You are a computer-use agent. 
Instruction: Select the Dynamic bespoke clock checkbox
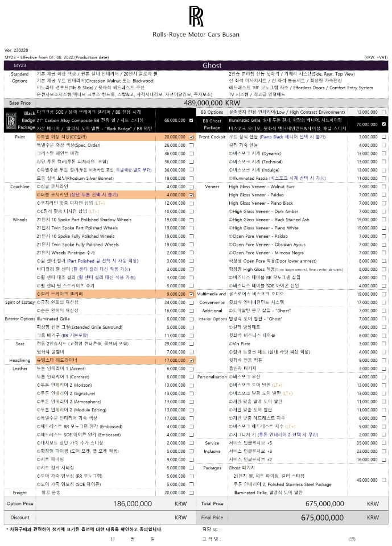[384, 154]
